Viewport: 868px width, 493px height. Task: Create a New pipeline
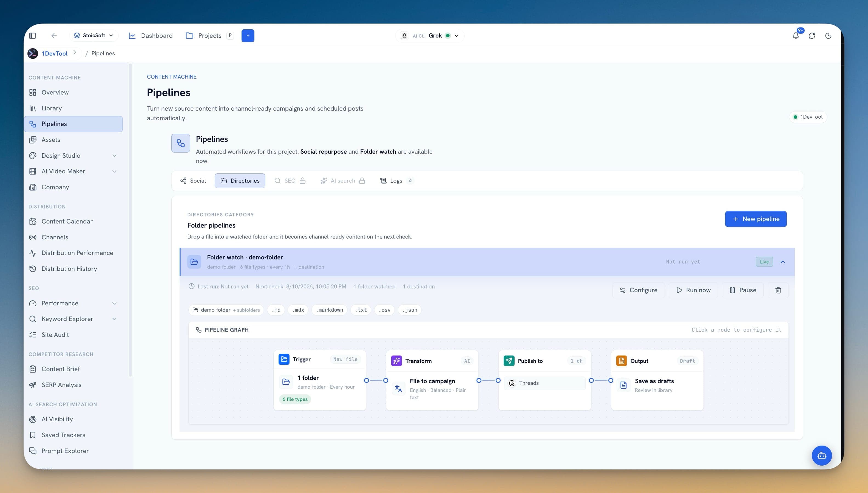pyautogui.click(x=756, y=219)
